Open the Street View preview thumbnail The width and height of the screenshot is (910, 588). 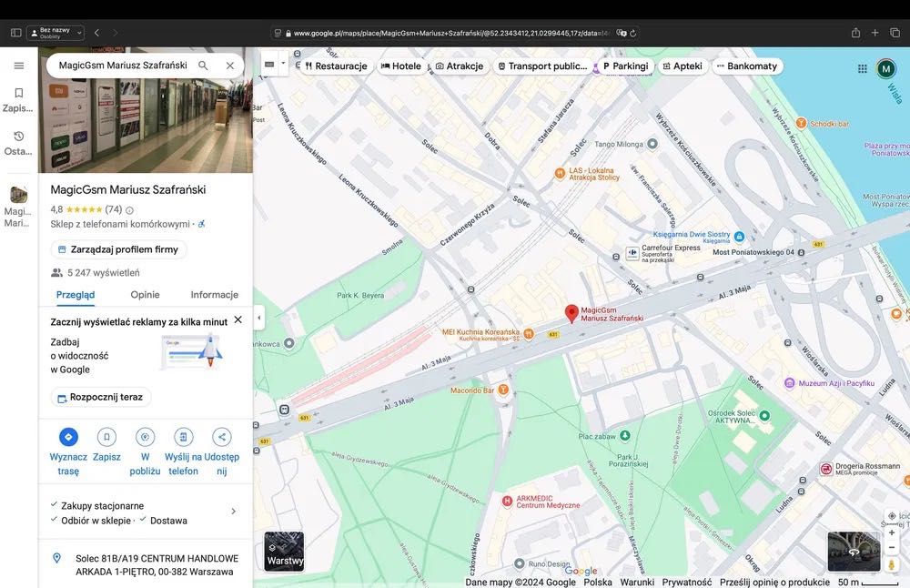[854, 551]
